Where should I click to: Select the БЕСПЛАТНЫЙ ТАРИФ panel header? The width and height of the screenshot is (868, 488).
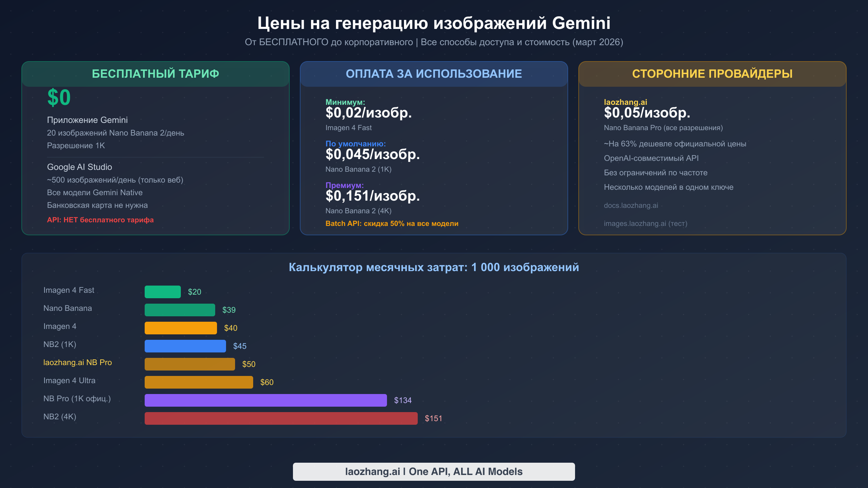pyautogui.click(x=155, y=74)
